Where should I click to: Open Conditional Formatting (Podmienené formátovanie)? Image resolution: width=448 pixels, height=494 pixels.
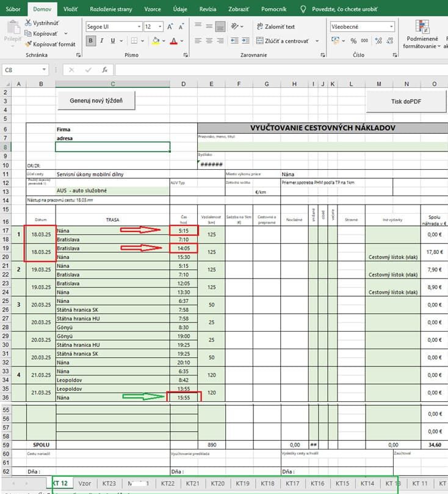pos(422,34)
